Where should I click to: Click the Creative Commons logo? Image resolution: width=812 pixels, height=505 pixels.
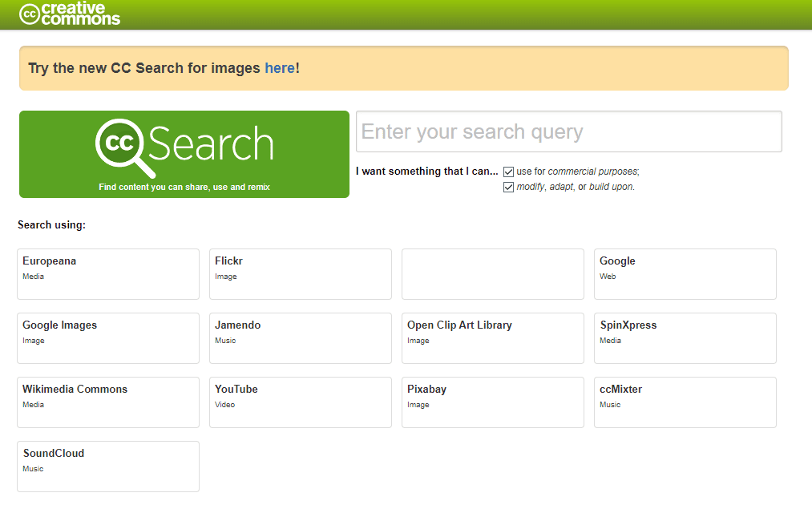[x=68, y=14]
